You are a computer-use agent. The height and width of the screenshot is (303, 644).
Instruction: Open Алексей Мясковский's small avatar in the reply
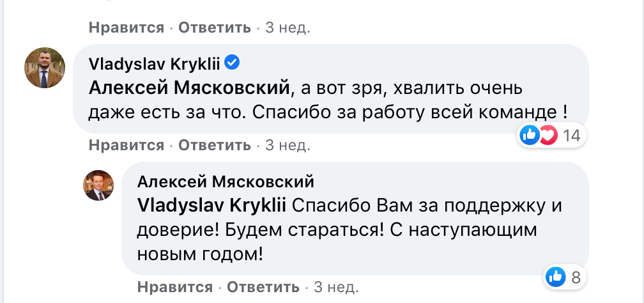point(98,185)
